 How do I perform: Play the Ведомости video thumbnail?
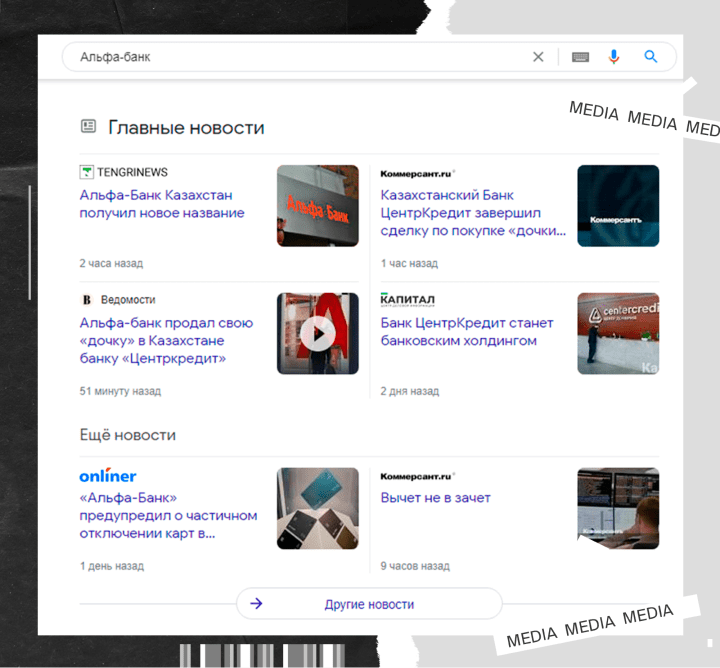[x=318, y=334]
